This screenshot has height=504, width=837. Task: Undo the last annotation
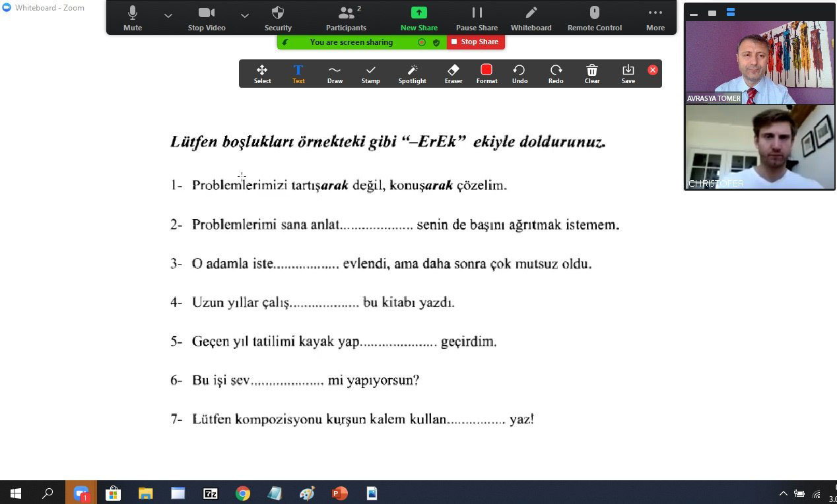tap(519, 74)
